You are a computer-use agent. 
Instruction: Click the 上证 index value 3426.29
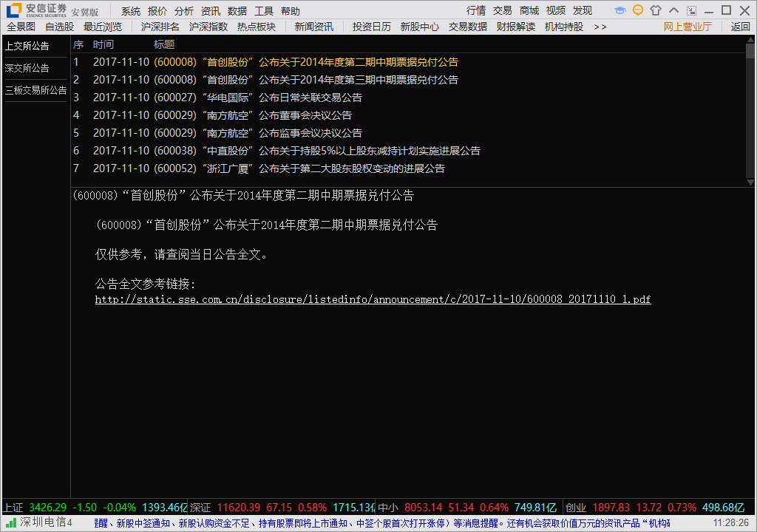[47, 508]
